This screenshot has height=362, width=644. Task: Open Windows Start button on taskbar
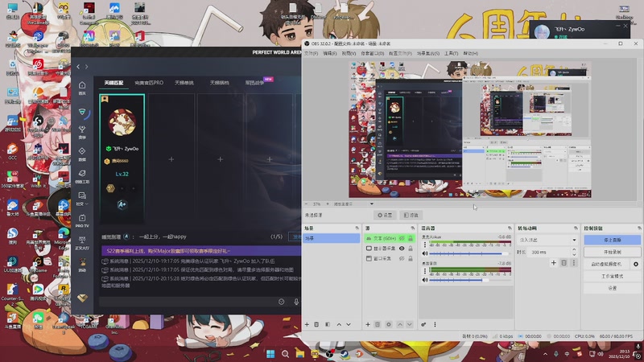(x=270, y=354)
